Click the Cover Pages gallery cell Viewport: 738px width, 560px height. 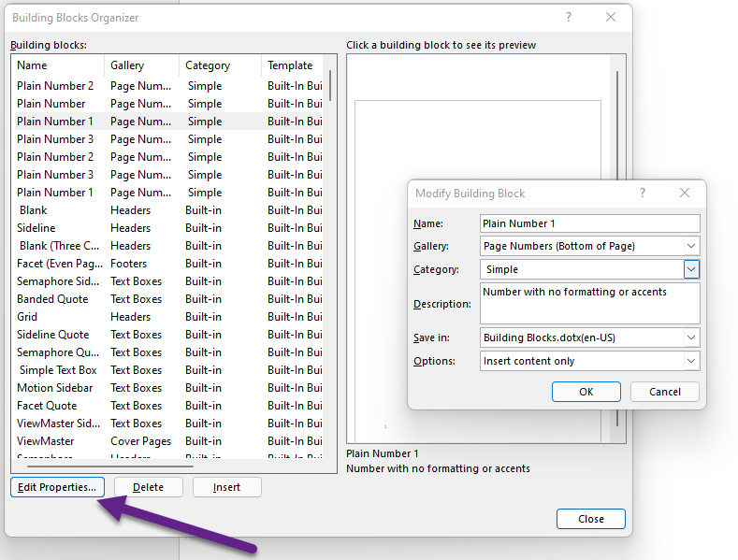(x=140, y=441)
